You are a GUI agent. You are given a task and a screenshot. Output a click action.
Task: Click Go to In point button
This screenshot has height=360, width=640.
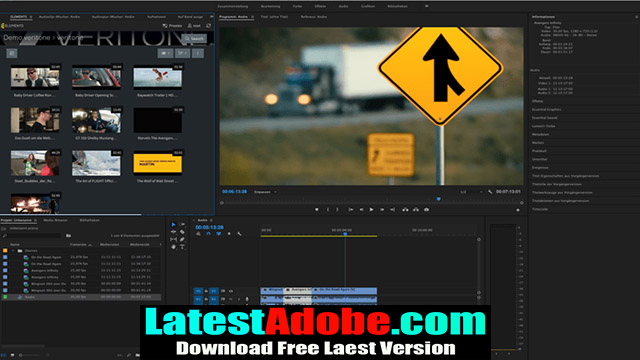(x=351, y=210)
